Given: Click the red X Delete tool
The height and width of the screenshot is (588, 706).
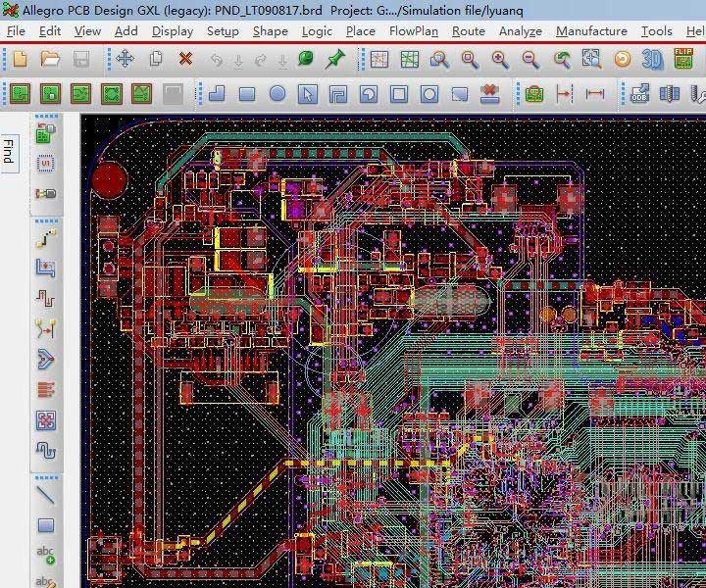Looking at the screenshot, I should coord(185,60).
